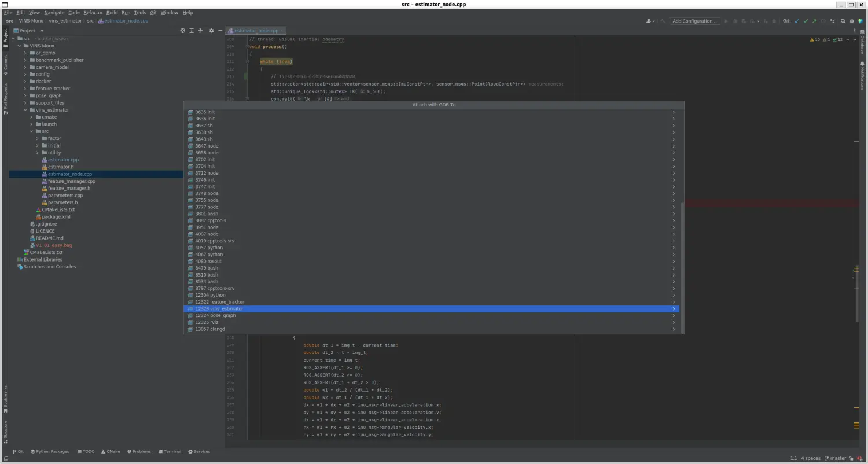Click the Add Configuration button
This screenshot has height=464, width=868.
694,21
